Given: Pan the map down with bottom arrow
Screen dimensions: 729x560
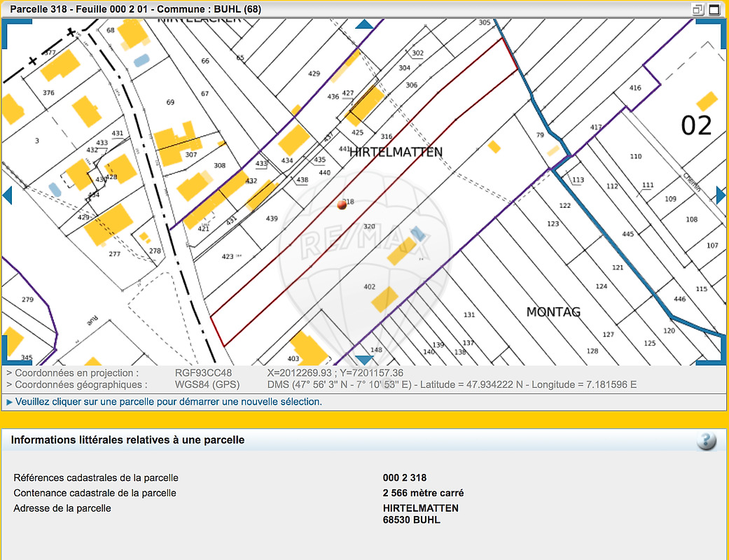Looking at the screenshot, I should (364, 359).
